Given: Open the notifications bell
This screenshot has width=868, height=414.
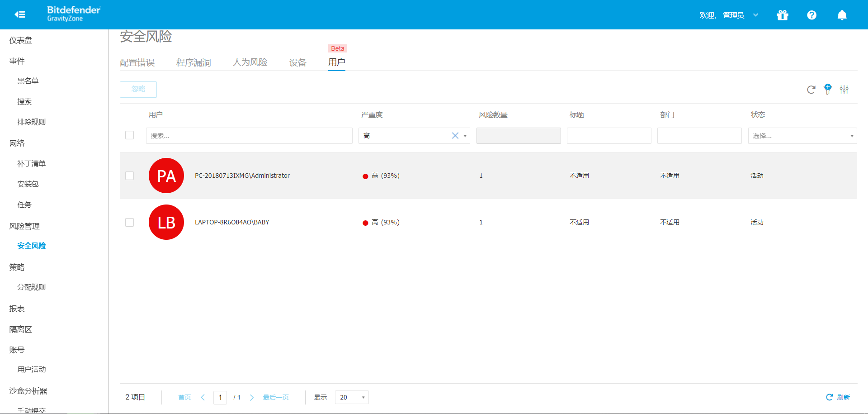Looking at the screenshot, I should pyautogui.click(x=842, y=15).
